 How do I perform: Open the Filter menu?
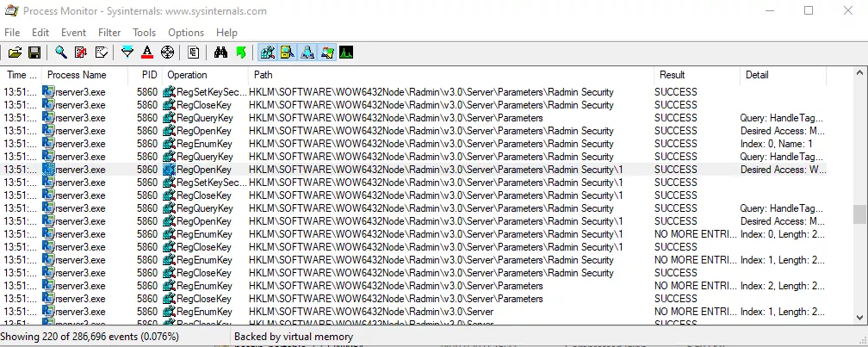click(x=109, y=33)
